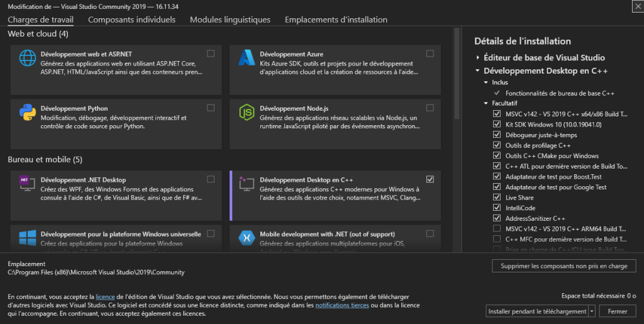Viewport: 644px width, 324px height.
Task: Click the installation path text under Emplacement
Action: coord(96,272)
